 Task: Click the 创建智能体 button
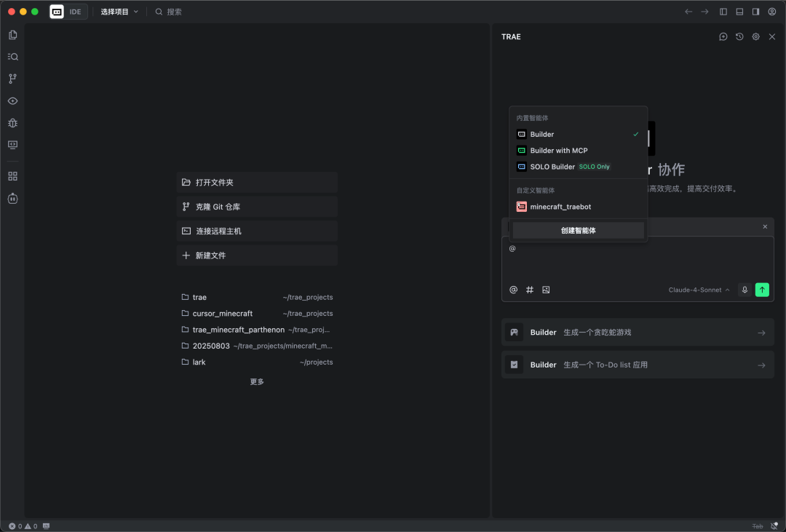578,231
